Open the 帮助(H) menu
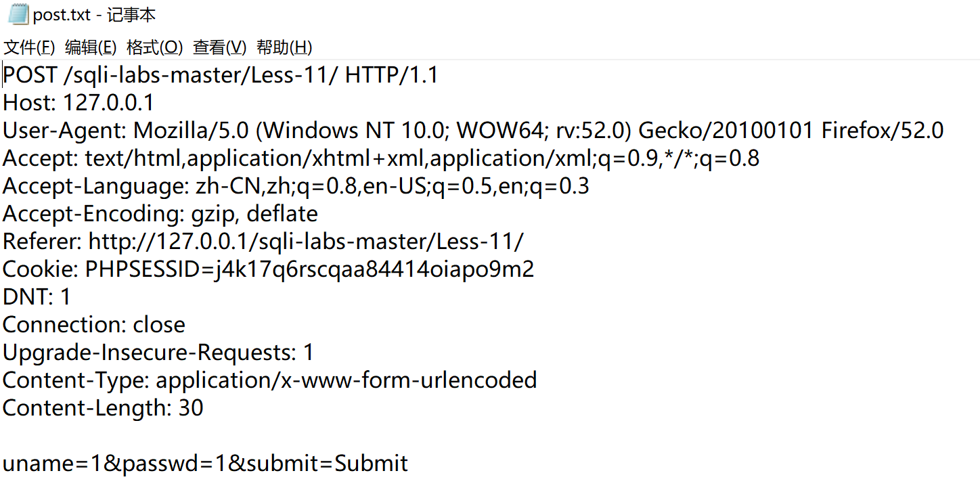The height and width of the screenshot is (492, 980). pyautogui.click(x=284, y=47)
